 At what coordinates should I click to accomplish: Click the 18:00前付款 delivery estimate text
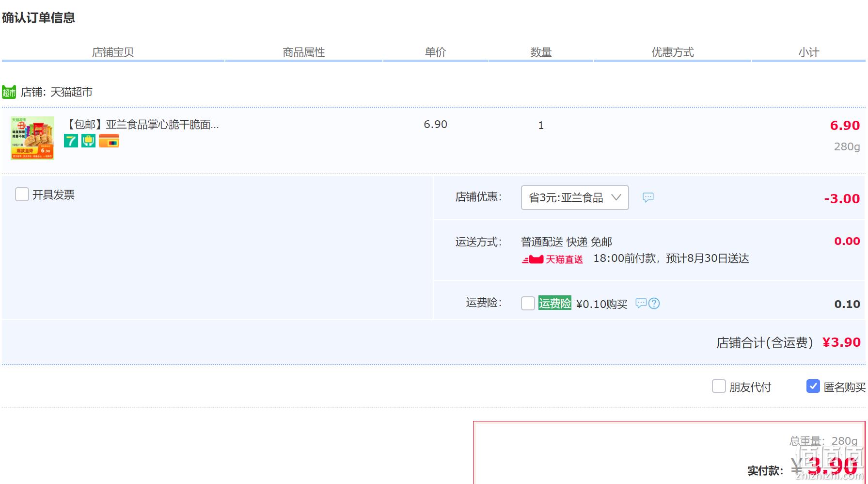(671, 258)
